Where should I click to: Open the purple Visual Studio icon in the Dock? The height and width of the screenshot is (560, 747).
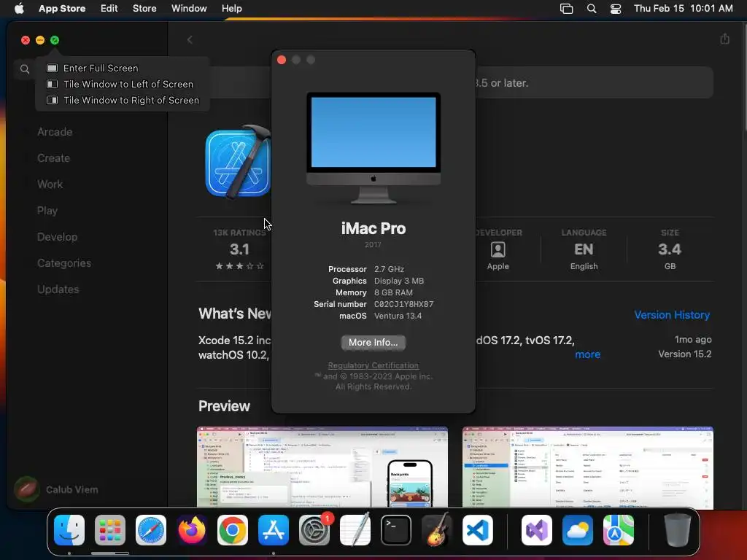click(x=537, y=530)
